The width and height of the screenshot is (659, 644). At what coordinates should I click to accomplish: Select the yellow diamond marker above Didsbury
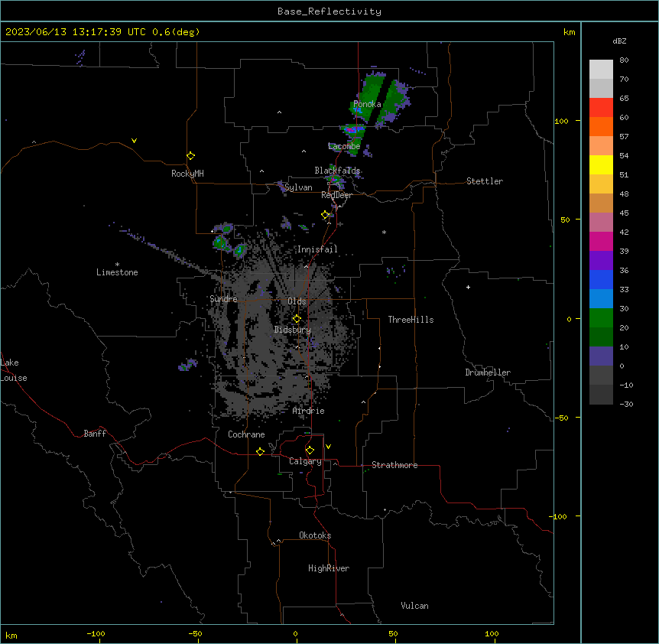[x=297, y=319]
